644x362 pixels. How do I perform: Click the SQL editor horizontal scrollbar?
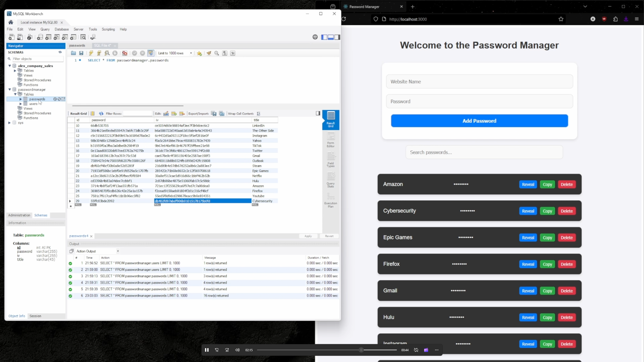pos(128,106)
